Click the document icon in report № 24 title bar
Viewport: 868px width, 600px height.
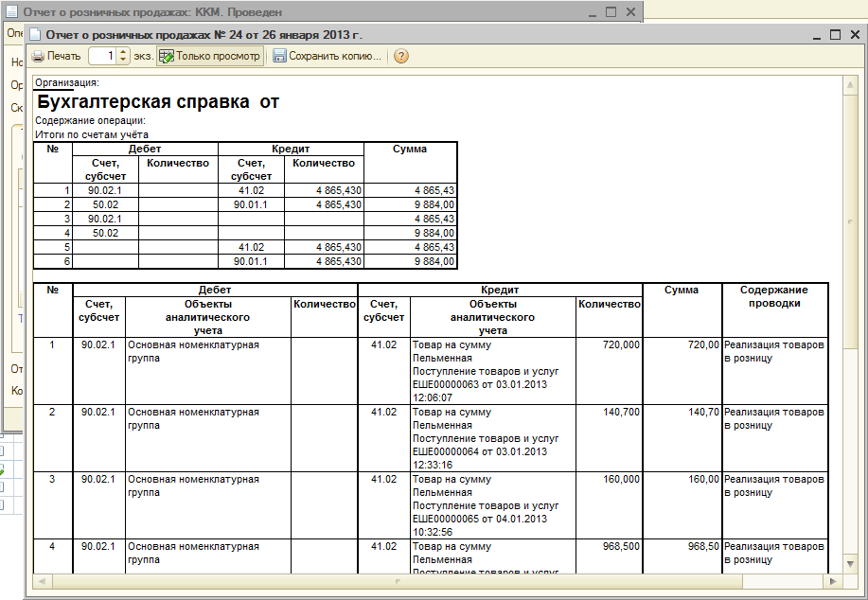35,35
